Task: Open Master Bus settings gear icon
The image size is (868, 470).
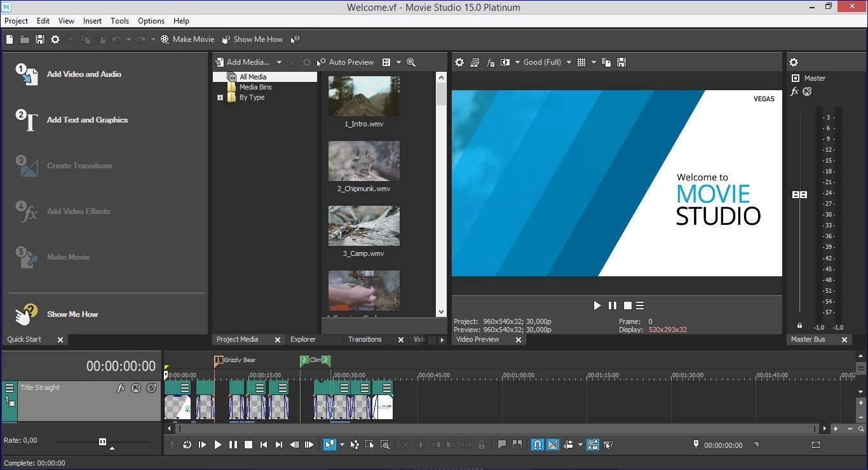Action: pyautogui.click(x=794, y=62)
